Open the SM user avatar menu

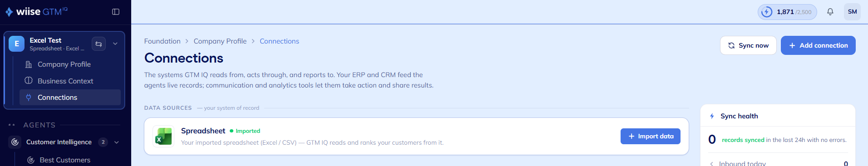coord(852,12)
